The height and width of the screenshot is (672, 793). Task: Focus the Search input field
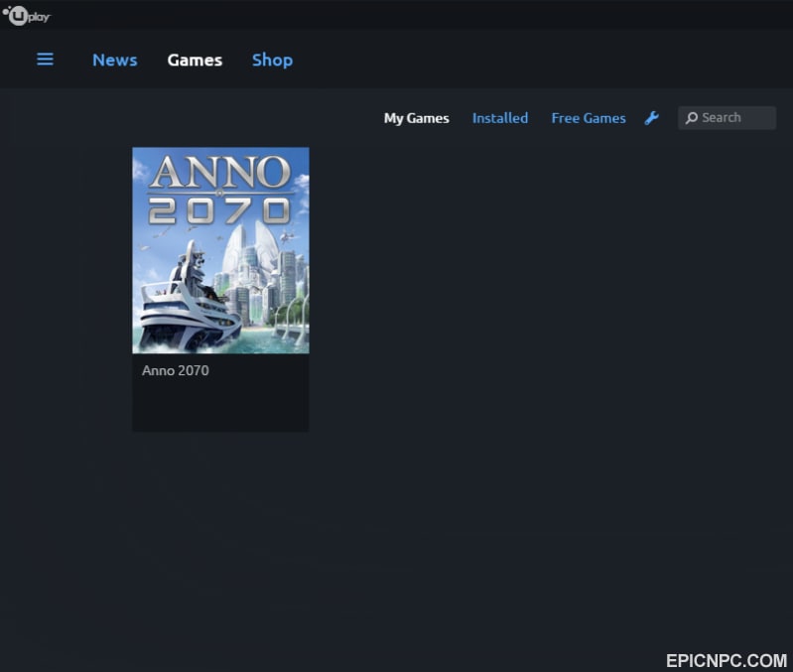point(727,118)
